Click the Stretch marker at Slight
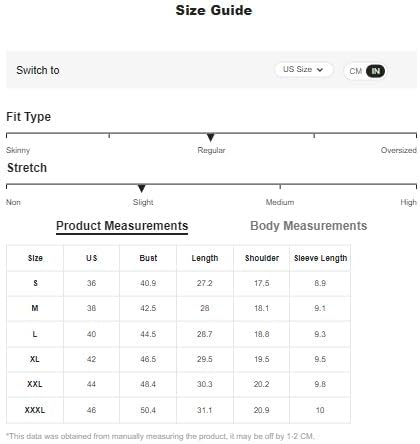The width and height of the screenshot is (420, 444). 142,188
